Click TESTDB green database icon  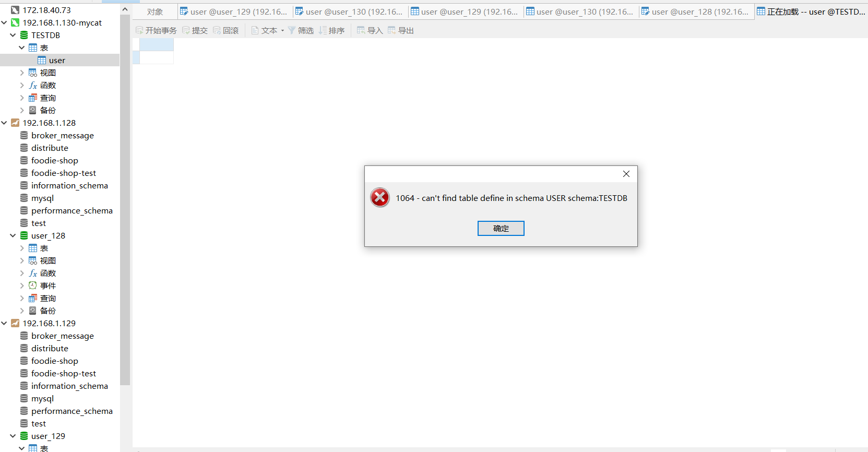[x=24, y=35]
